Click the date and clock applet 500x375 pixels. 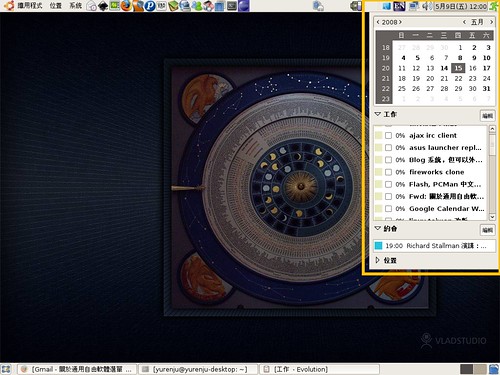(461, 6)
